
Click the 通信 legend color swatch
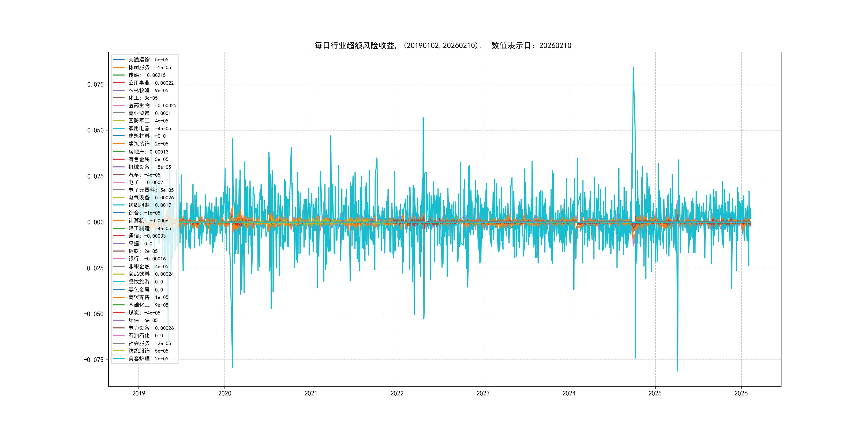tap(119, 236)
